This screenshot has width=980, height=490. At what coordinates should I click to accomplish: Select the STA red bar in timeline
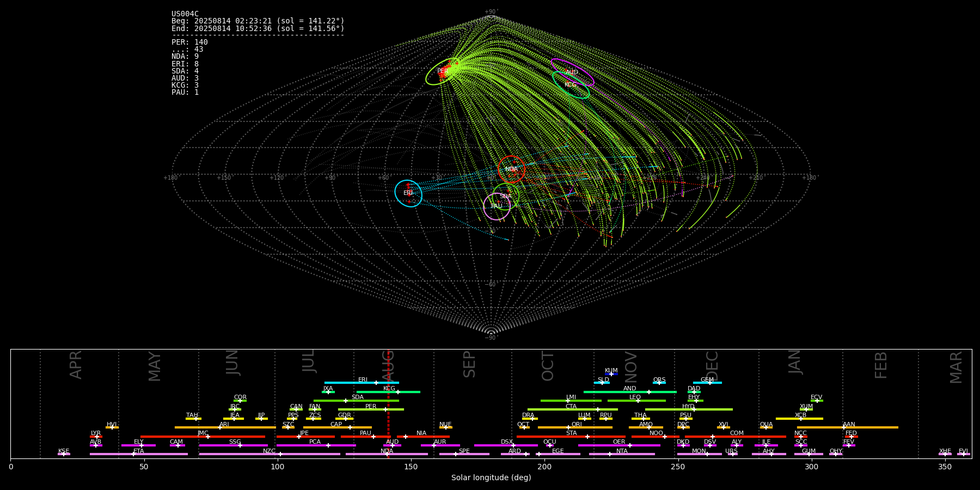571,436
